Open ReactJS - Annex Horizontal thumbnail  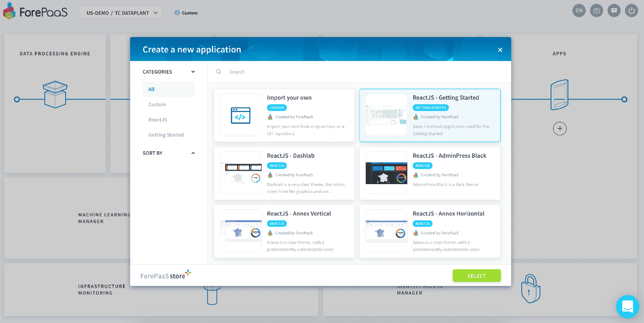(386, 231)
